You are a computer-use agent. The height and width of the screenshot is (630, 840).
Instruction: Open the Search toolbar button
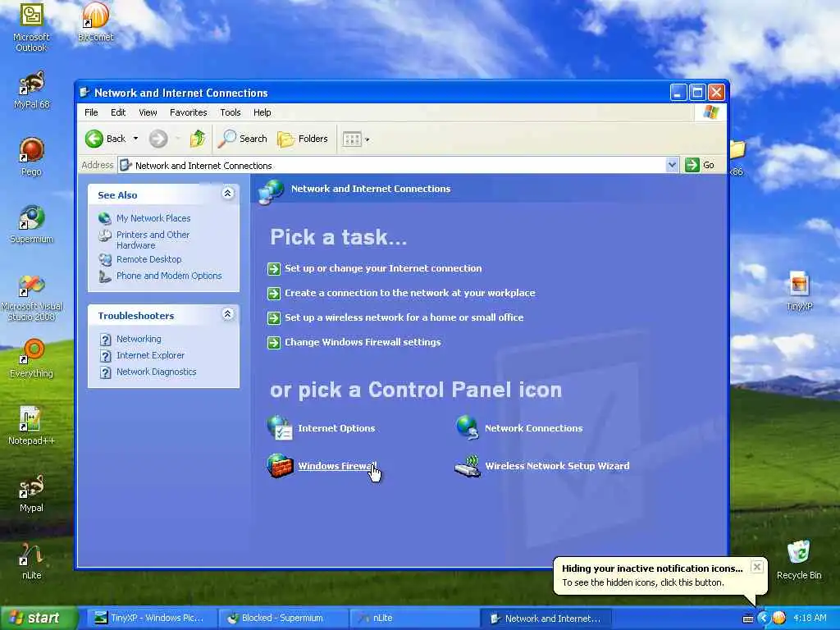[243, 139]
